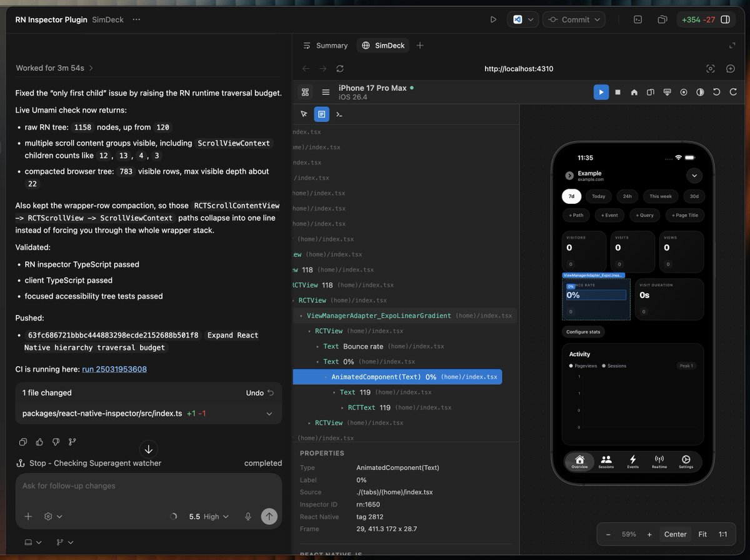Jump to latest with the down arrow button
This screenshot has width=750, height=560.
pos(149,449)
